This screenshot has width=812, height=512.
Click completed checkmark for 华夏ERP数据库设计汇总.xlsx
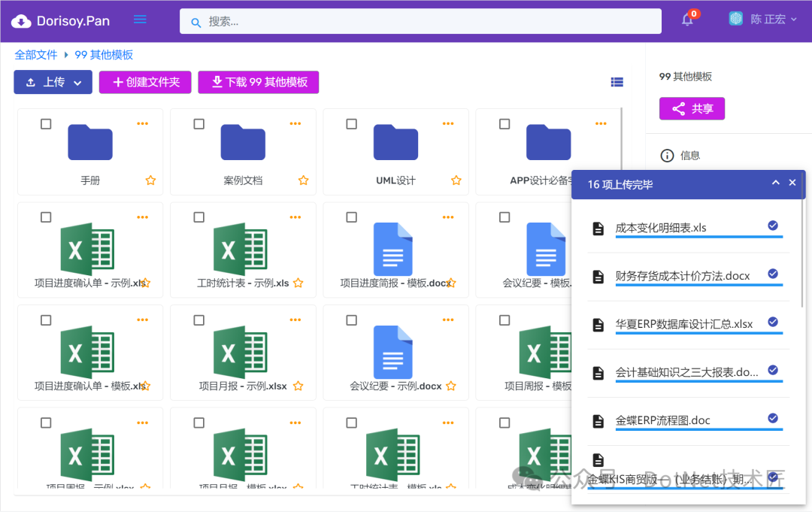pyautogui.click(x=773, y=322)
